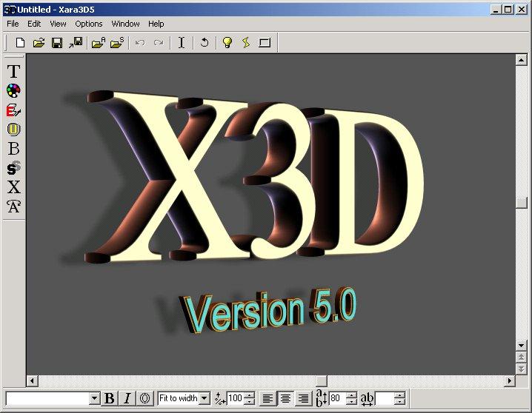Open the yellow U icon options in sidebar
The width and height of the screenshot is (532, 413).
pyautogui.click(x=13, y=129)
